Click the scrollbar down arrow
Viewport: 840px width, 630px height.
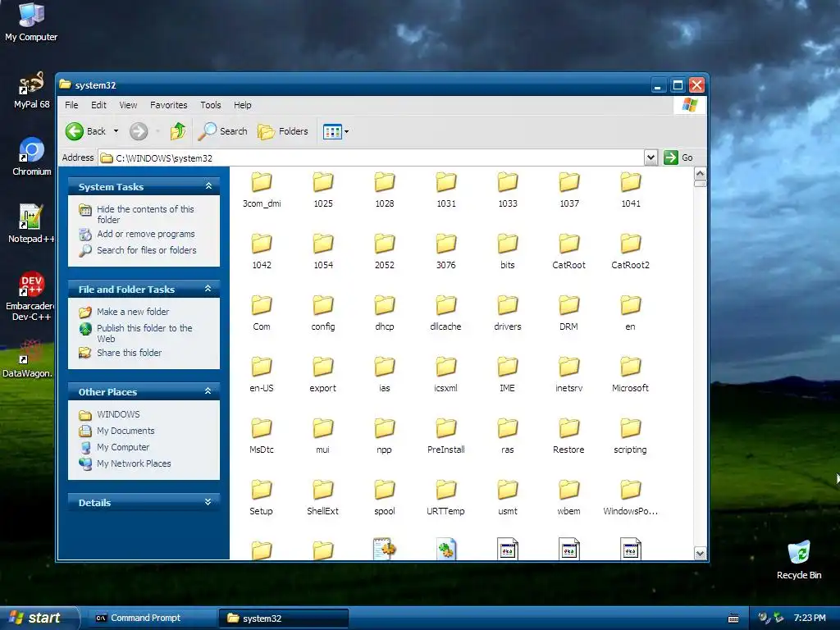(700, 553)
